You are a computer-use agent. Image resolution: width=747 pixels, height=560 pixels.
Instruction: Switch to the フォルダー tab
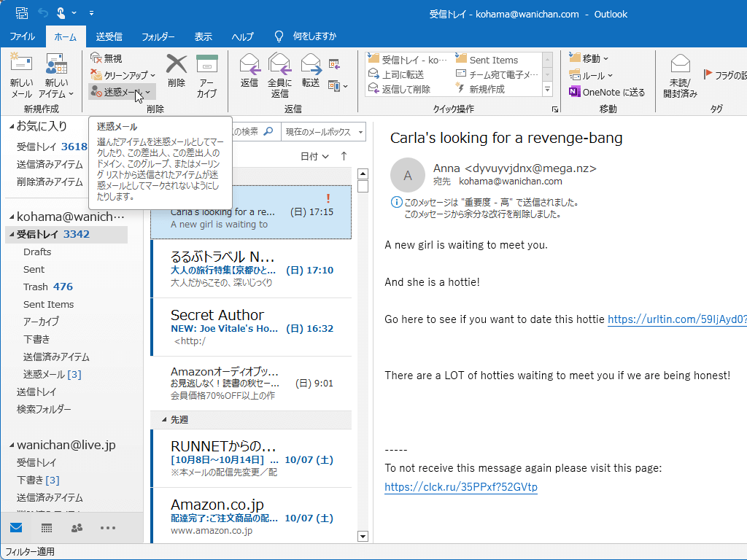click(158, 36)
